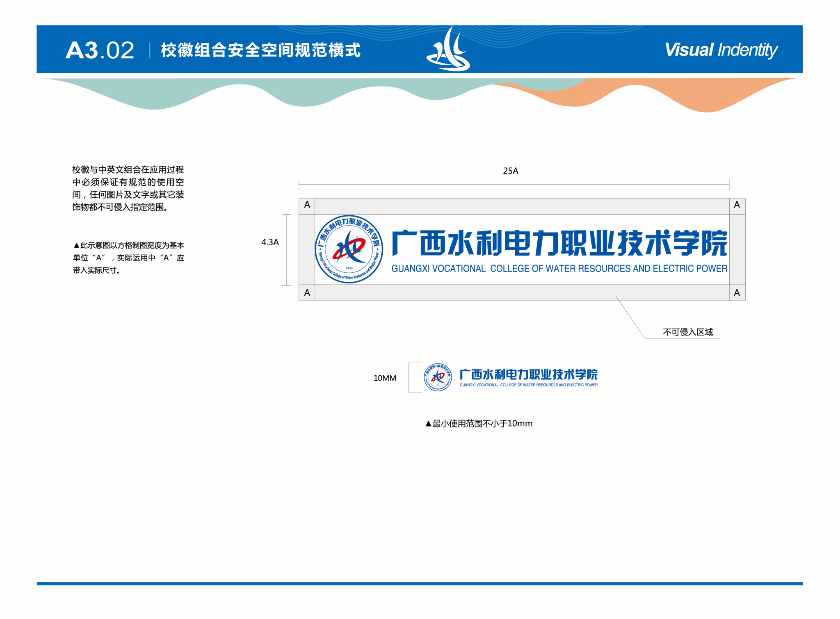Click the top-left 'A' corner cell

[x=307, y=205]
